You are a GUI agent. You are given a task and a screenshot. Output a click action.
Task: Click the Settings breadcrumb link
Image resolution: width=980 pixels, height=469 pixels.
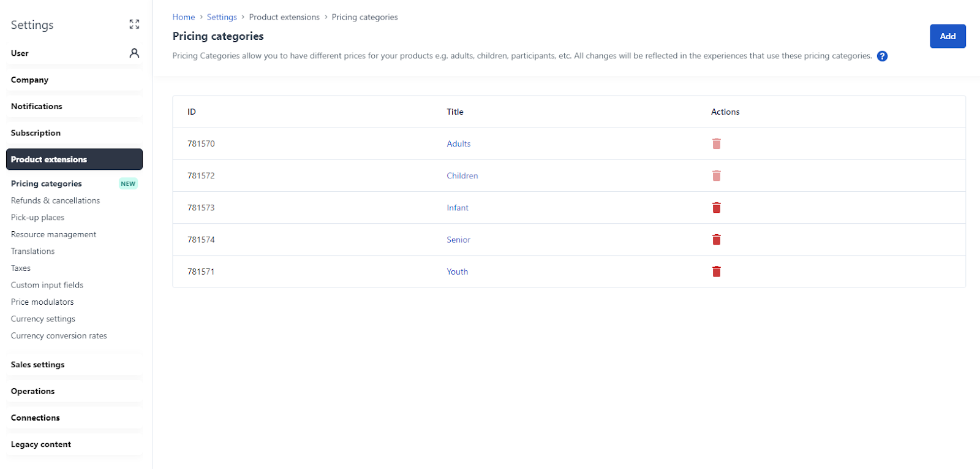click(222, 17)
